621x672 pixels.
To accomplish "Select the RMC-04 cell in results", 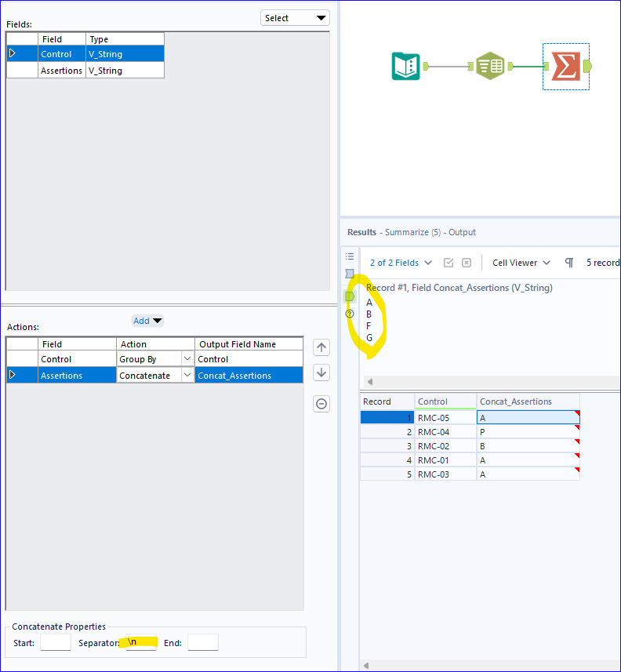I will click(x=445, y=432).
